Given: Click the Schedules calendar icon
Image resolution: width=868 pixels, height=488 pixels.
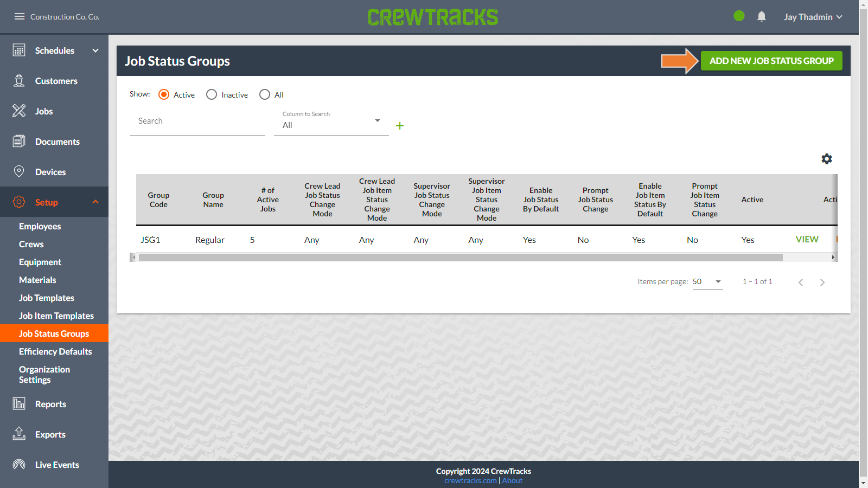Looking at the screenshot, I should point(19,50).
